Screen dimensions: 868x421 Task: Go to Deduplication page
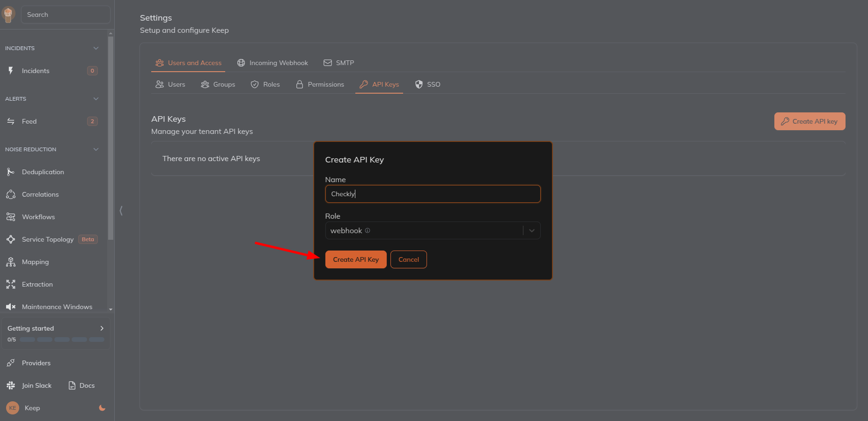pyautogui.click(x=43, y=172)
